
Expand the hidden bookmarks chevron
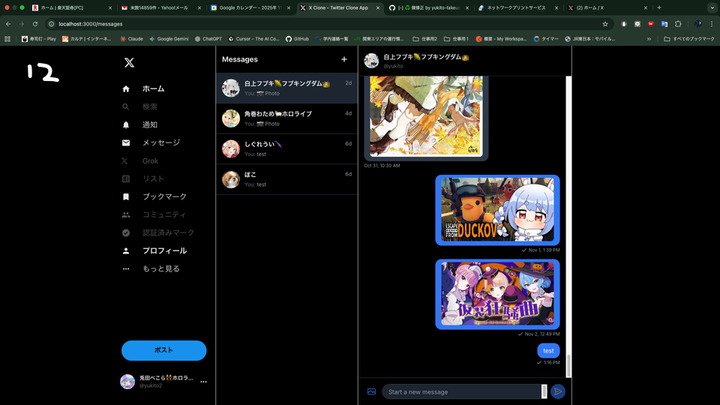pyautogui.click(x=649, y=39)
